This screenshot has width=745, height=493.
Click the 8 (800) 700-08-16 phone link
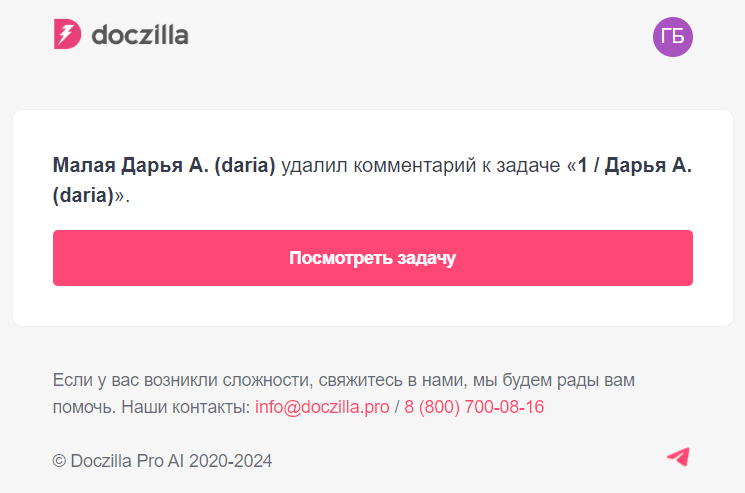pyautogui.click(x=474, y=407)
